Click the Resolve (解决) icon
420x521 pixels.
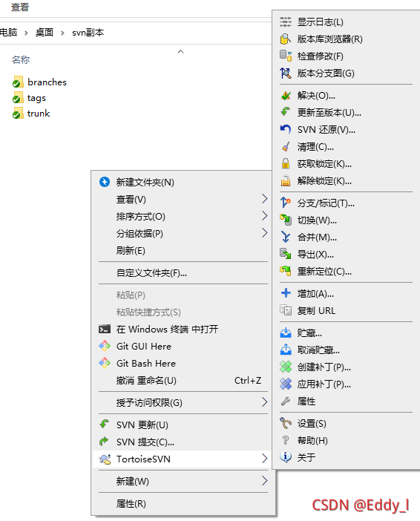[286, 96]
